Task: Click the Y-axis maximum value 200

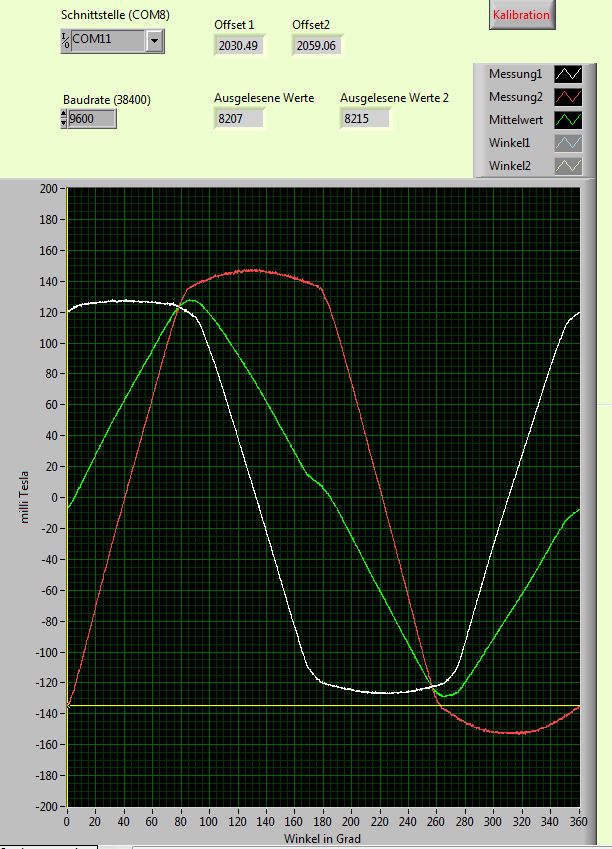Action: 48,188
